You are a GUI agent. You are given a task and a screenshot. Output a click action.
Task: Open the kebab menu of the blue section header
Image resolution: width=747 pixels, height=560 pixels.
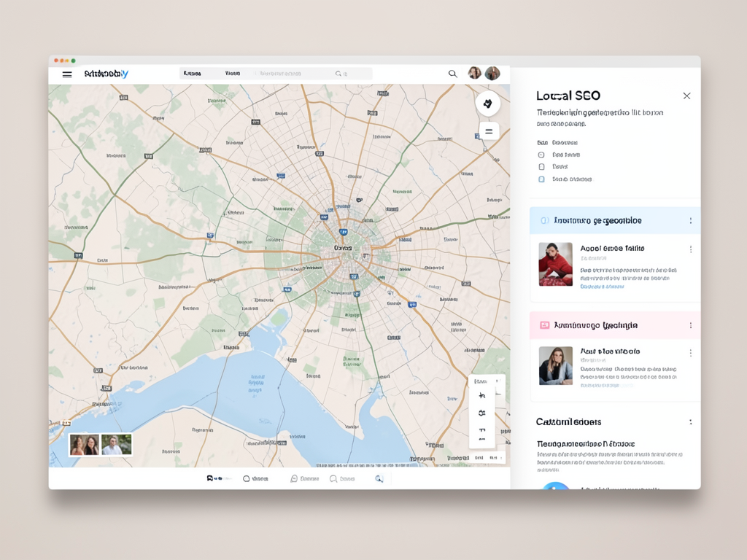point(691,220)
